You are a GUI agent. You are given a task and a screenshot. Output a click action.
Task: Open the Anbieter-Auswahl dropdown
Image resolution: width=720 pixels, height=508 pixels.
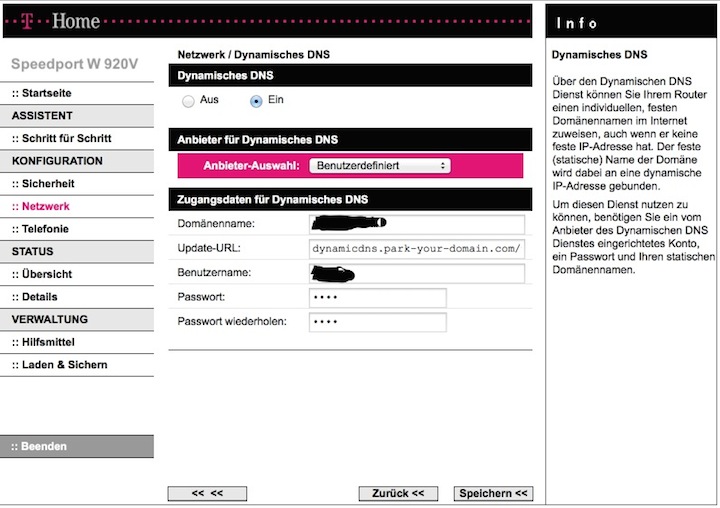click(x=380, y=166)
